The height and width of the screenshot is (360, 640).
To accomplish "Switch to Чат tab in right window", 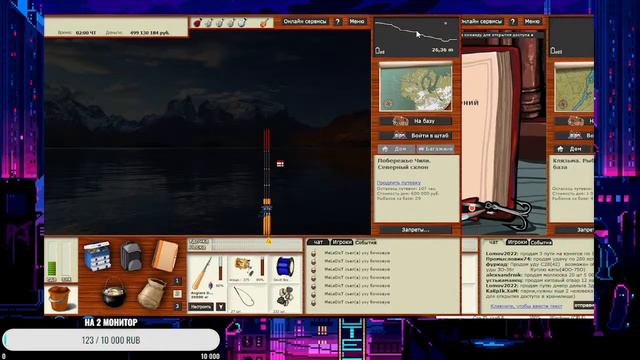I will point(493,242).
